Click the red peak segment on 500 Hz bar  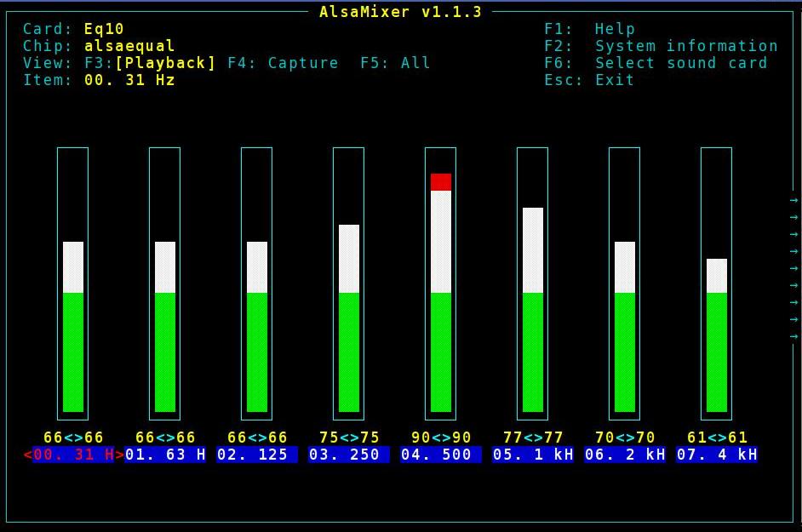click(439, 180)
